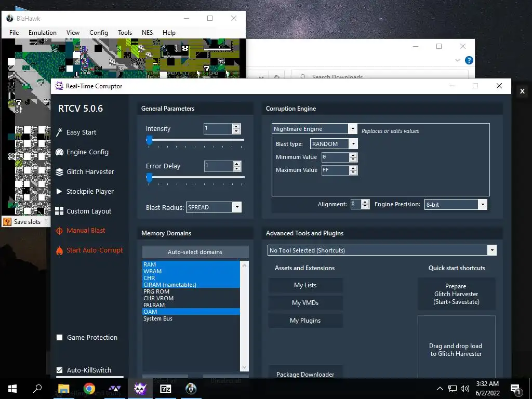The image size is (532, 399).
Task: Disable the Auto-KillSwitch checkbox
Action: coord(59,370)
